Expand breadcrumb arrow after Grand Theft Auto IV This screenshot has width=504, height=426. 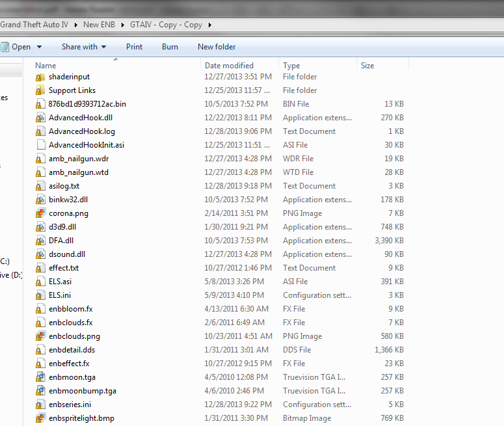coord(76,25)
